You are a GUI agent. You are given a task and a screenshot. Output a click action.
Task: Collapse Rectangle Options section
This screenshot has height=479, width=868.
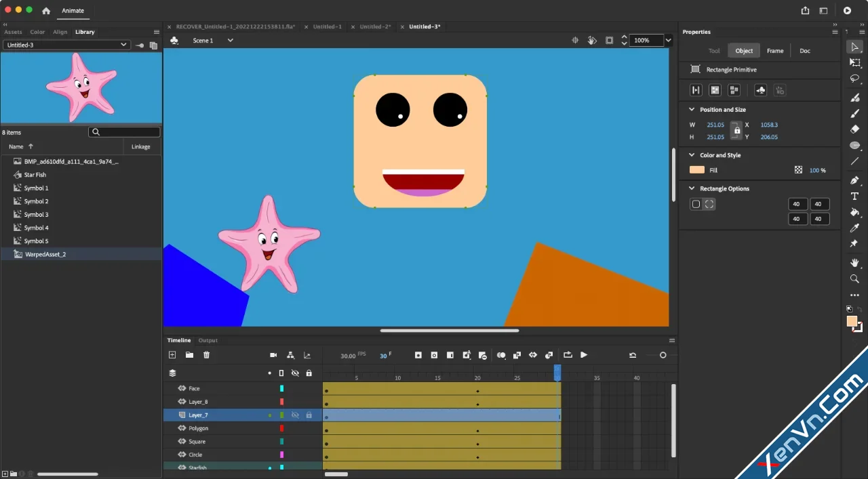pos(692,188)
